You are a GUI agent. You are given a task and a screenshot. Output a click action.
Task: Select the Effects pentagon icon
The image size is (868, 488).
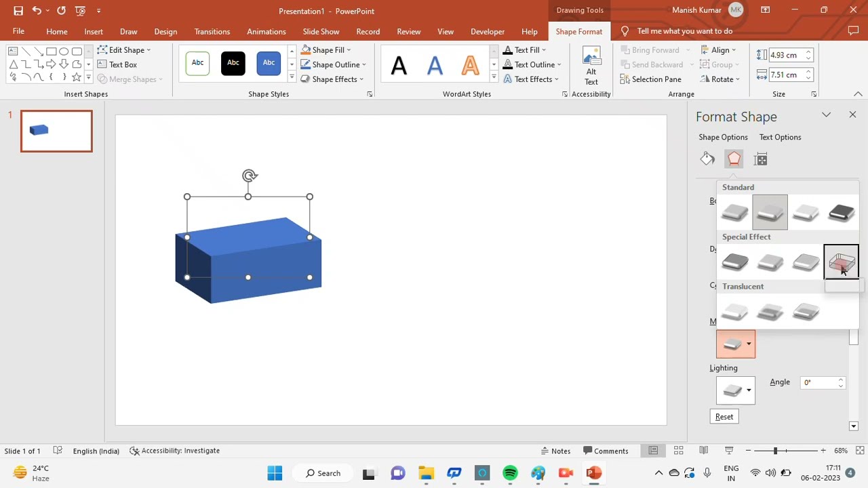pyautogui.click(x=734, y=159)
